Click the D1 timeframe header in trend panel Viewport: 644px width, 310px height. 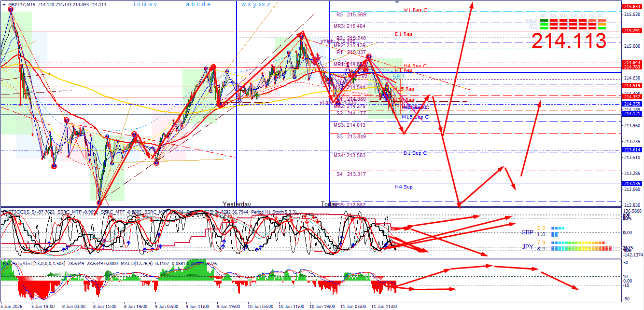[x=600, y=15]
